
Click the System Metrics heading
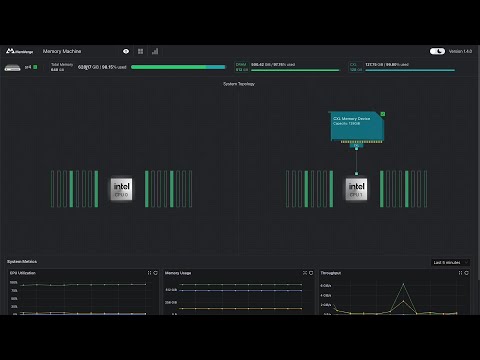tap(22, 261)
